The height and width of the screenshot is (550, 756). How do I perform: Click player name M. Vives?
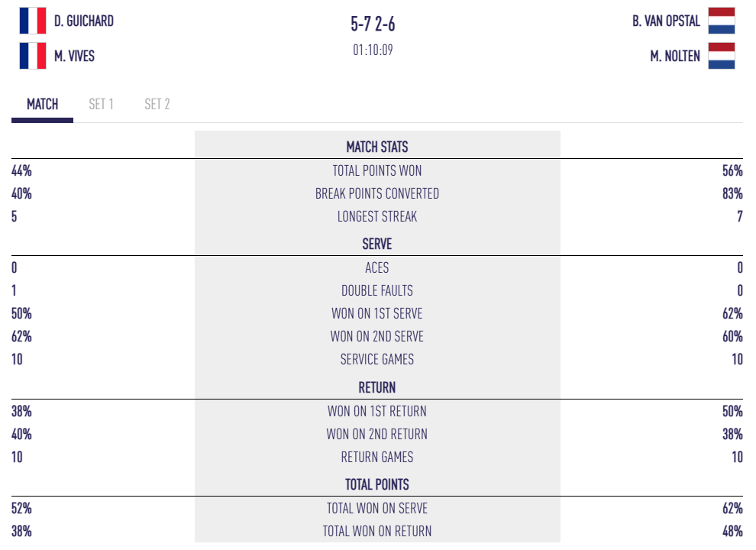tap(75, 56)
